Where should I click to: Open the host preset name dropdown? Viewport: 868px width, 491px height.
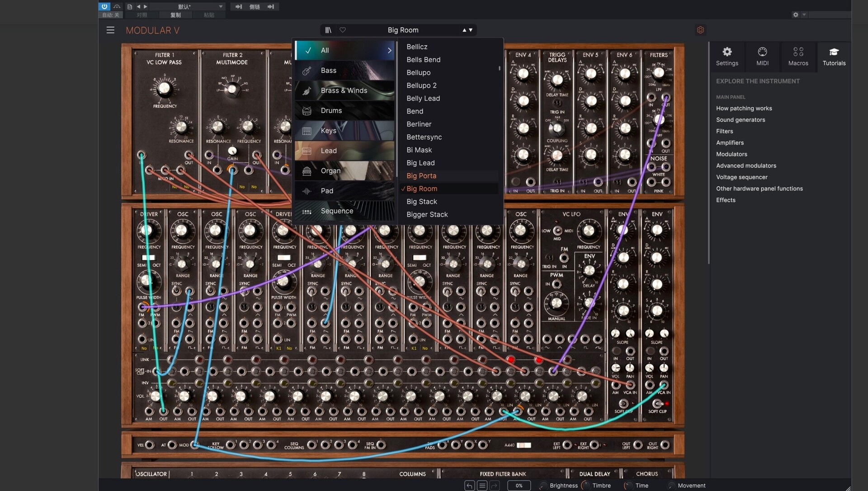tap(187, 6)
